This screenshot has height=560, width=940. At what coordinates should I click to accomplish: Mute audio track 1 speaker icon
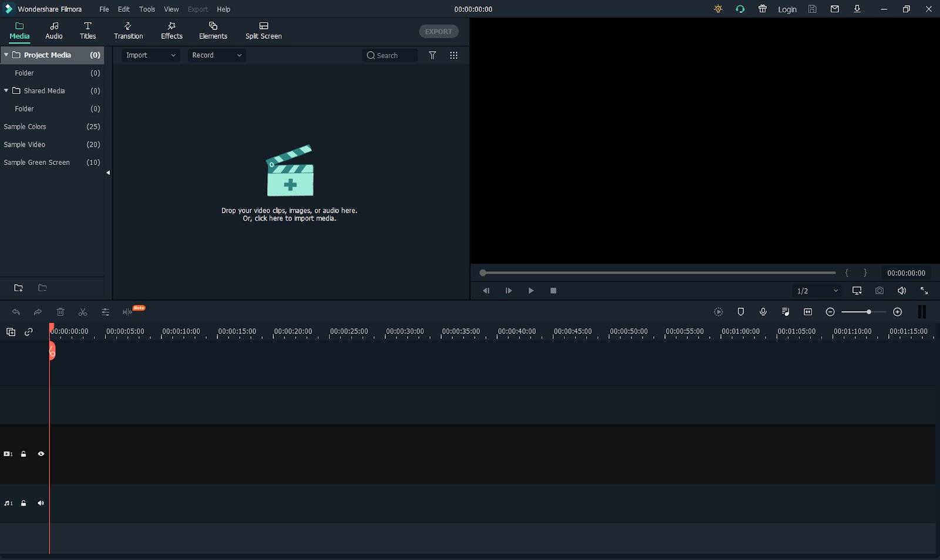point(41,503)
